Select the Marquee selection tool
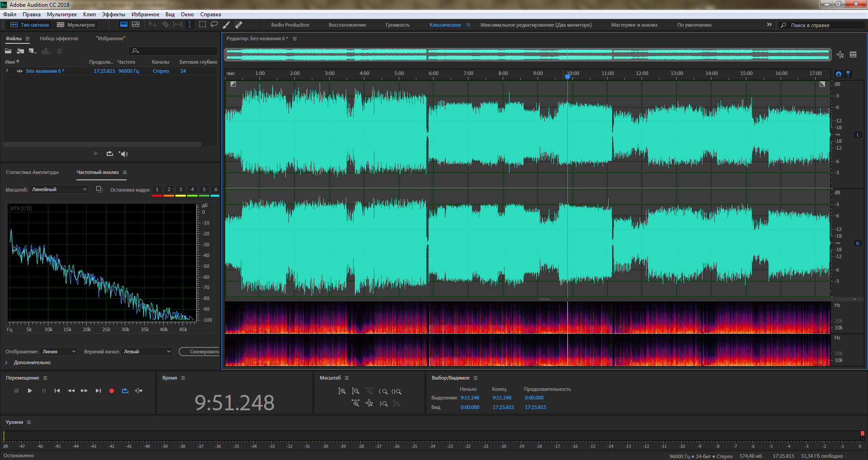 pyautogui.click(x=203, y=25)
